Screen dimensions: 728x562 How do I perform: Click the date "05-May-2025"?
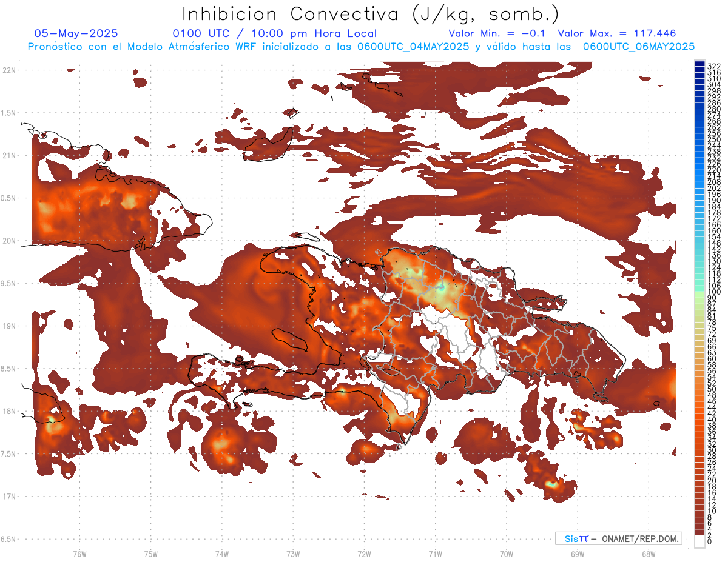(x=76, y=33)
